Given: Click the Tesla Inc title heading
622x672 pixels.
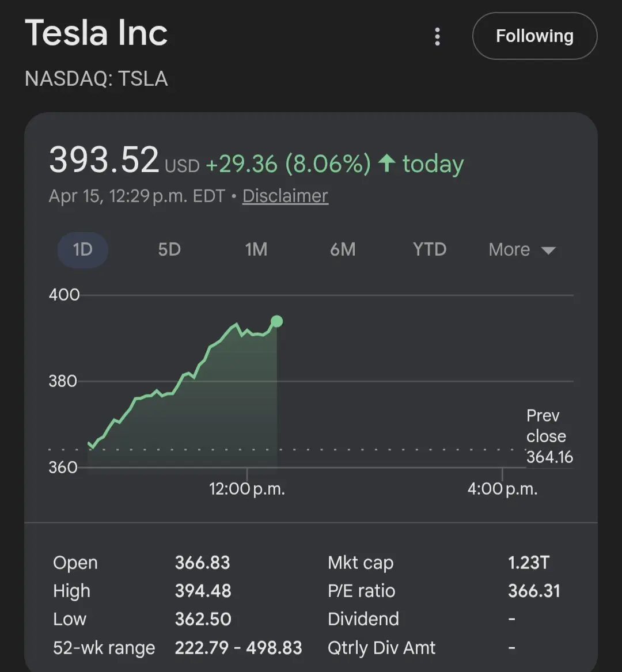Looking at the screenshot, I should (x=96, y=33).
